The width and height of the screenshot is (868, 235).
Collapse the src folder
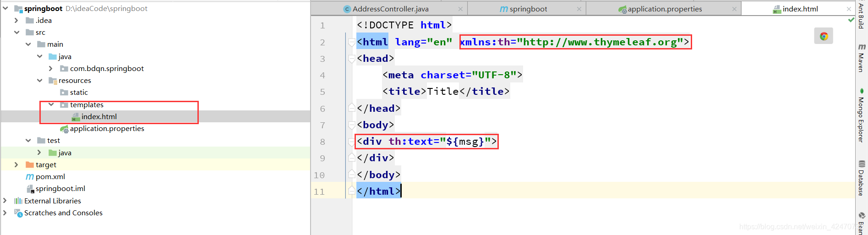(x=16, y=32)
